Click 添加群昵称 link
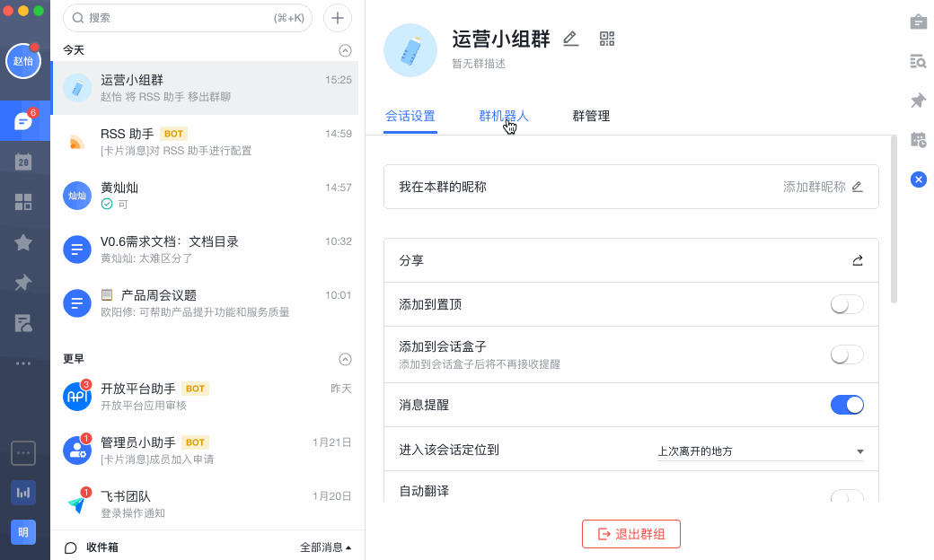Screen dimensions: 934x560 click(x=815, y=187)
